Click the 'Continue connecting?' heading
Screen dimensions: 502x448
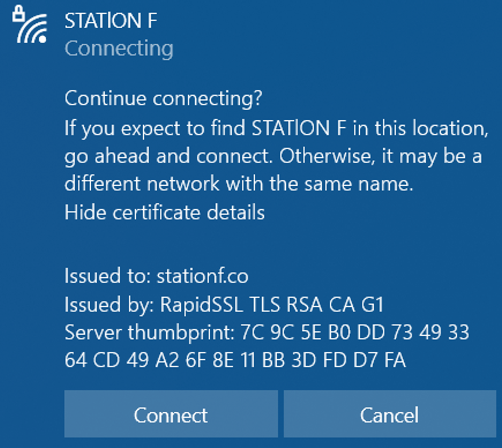[x=163, y=99]
